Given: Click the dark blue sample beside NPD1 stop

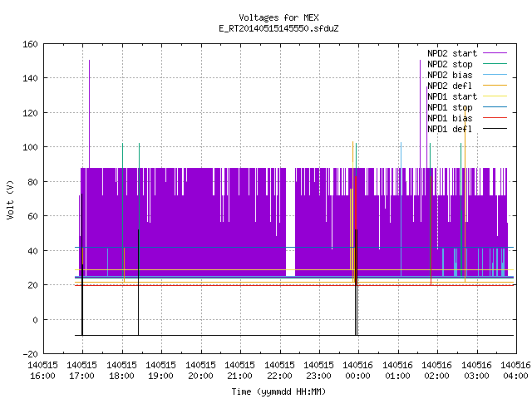Looking at the screenshot, I should tap(495, 107).
